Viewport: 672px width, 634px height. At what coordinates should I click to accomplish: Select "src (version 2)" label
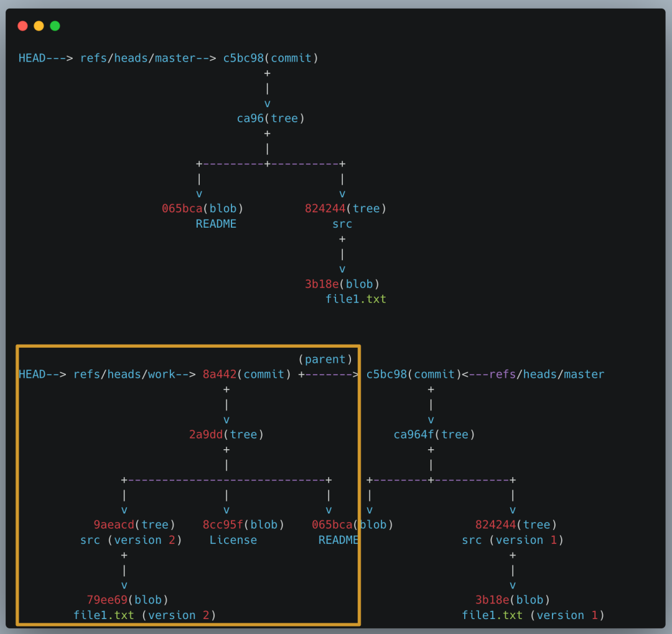click(x=131, y=540)
